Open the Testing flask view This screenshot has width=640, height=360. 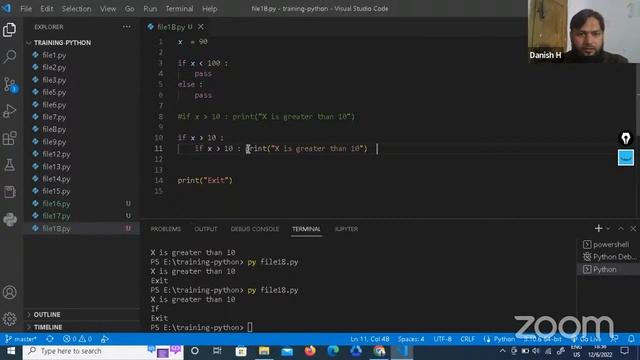9,165
